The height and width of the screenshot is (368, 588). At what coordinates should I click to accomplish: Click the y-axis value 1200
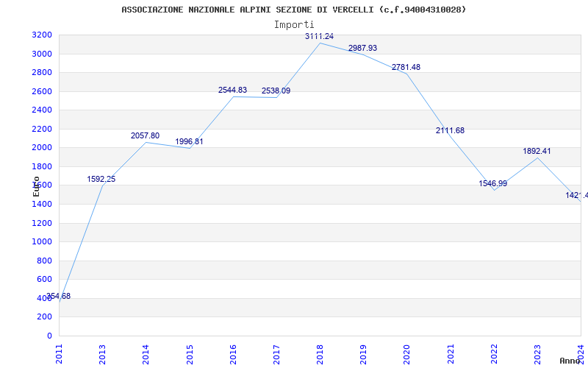(x=42, y=223)
